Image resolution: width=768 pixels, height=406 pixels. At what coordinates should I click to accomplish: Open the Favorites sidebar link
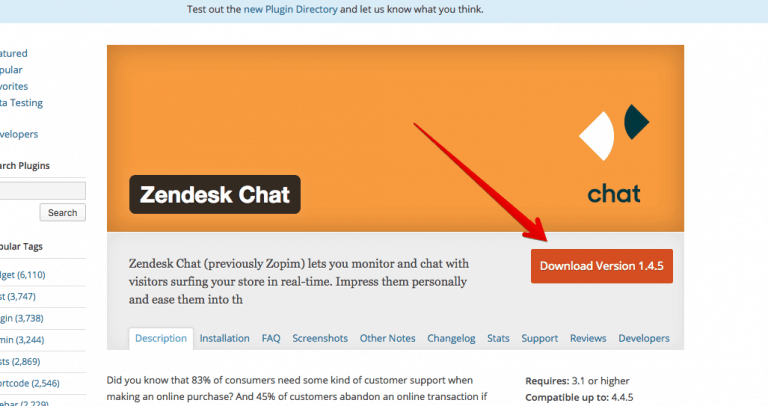14,86
